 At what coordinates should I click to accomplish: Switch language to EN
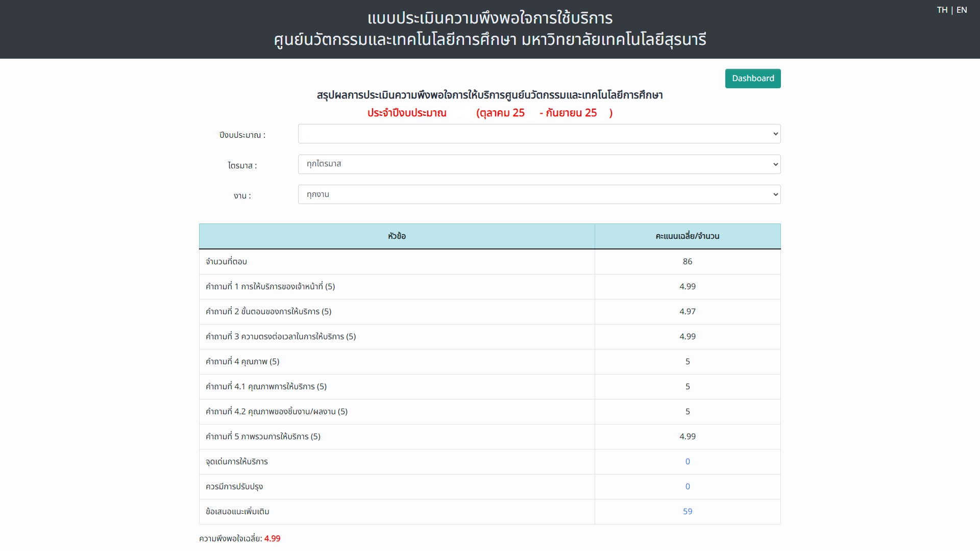click(962, 10)
